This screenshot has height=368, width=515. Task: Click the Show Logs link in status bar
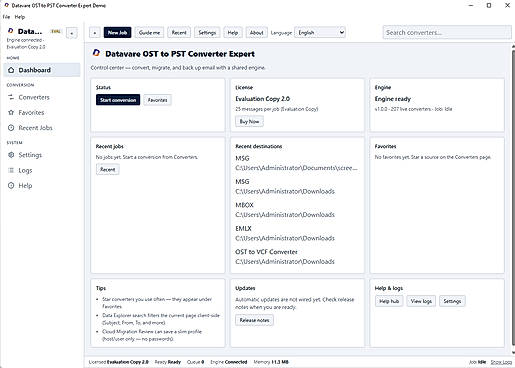[x=501, y=362]
